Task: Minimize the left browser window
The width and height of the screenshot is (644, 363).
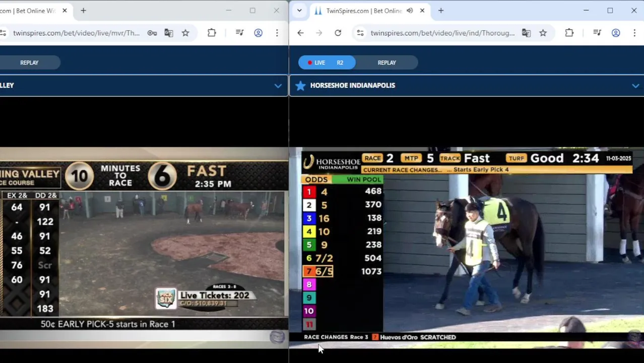Action: (228, 11)
